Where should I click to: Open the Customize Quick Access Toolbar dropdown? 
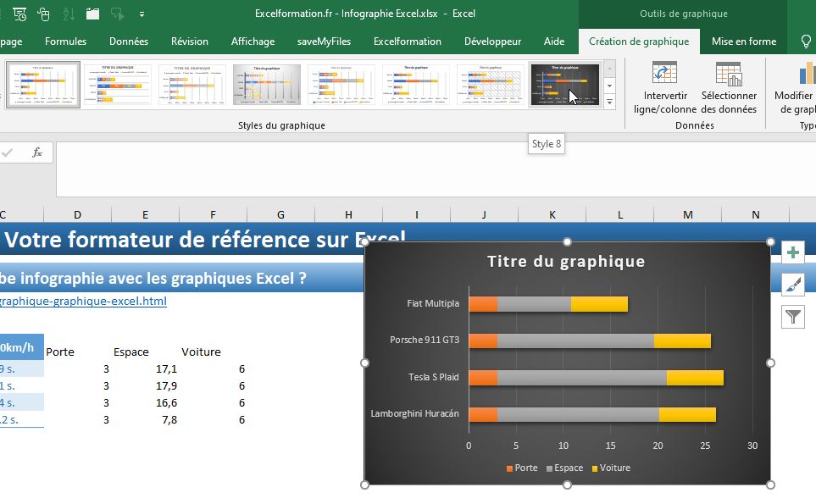pyautogui.click(x=142, y=14)
